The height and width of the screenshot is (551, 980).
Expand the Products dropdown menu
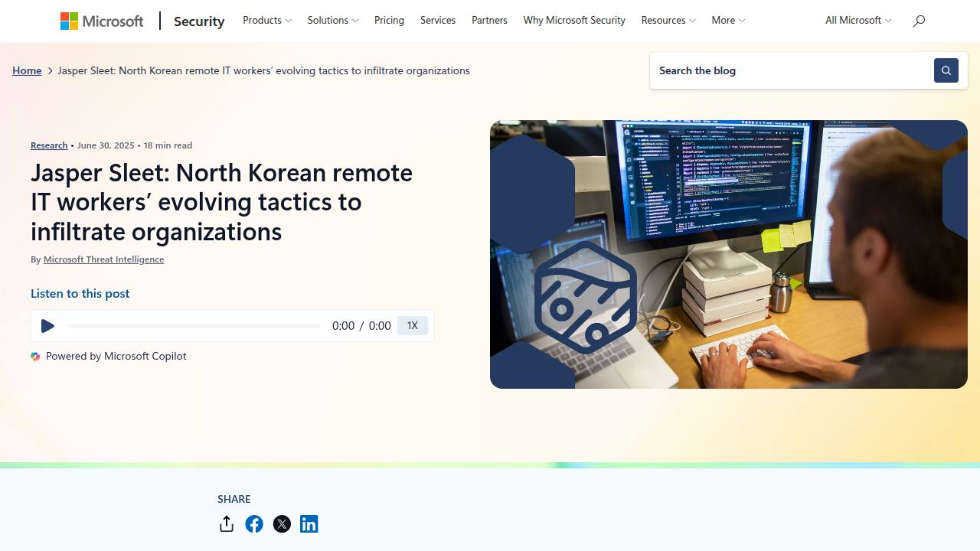[x=267, y=21]
